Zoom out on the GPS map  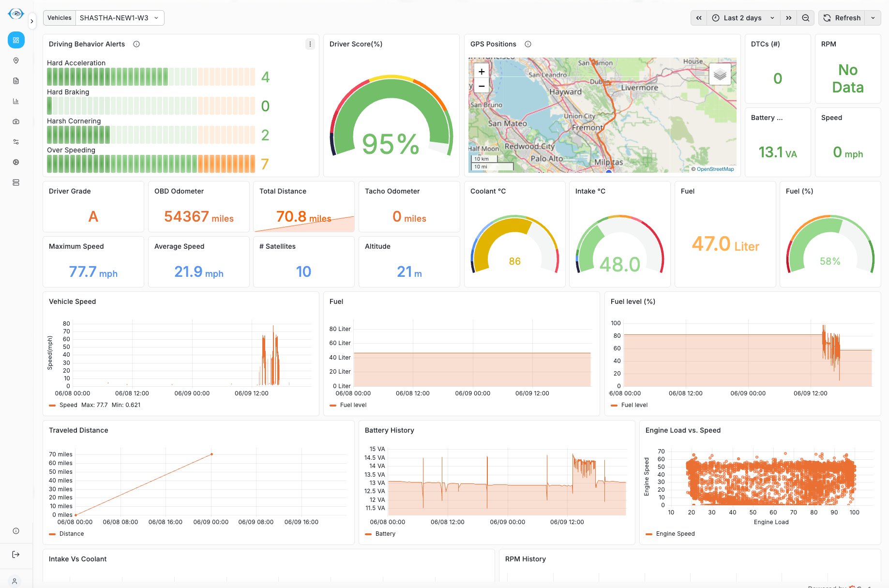click(x=482, y=86)
